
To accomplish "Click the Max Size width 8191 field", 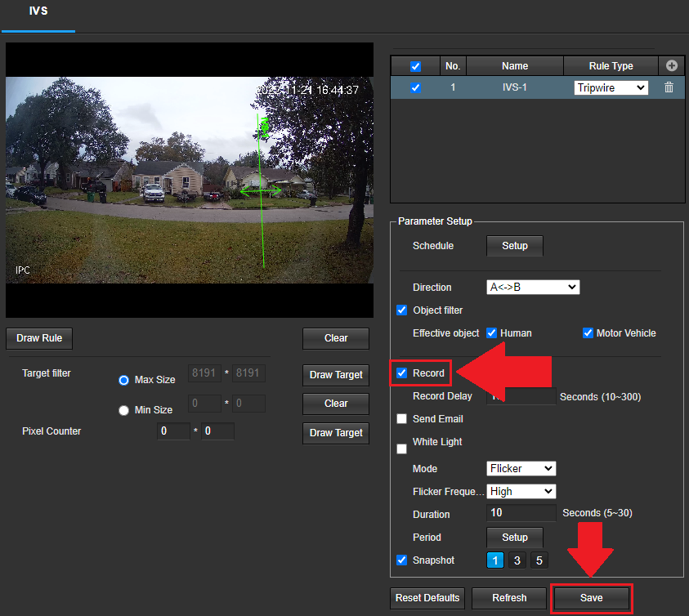I will [x=204, y=373].
